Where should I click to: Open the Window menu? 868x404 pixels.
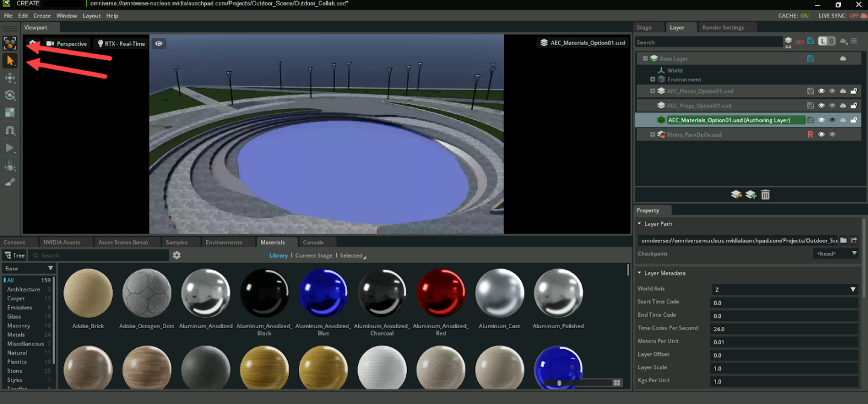point(67,16)
